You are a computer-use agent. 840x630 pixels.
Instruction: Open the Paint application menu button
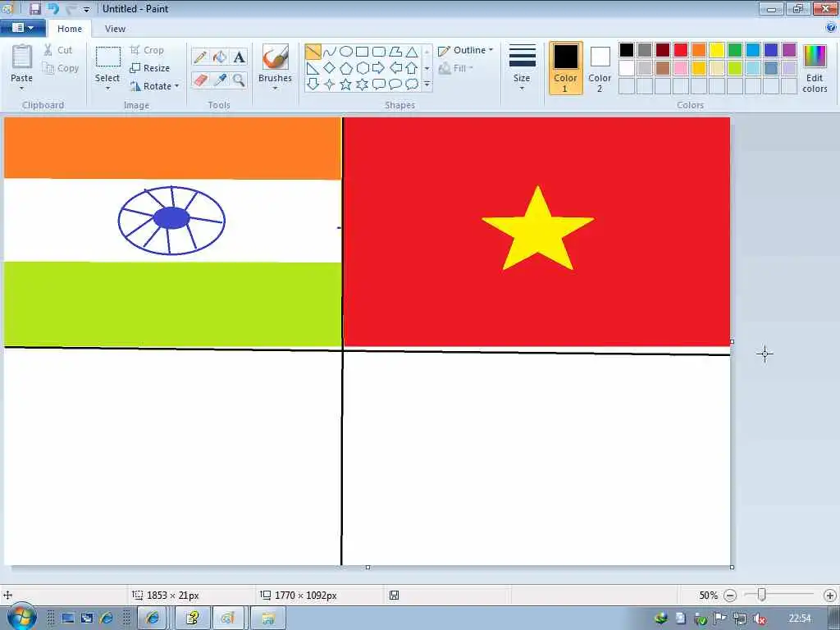tap(22, 27)
